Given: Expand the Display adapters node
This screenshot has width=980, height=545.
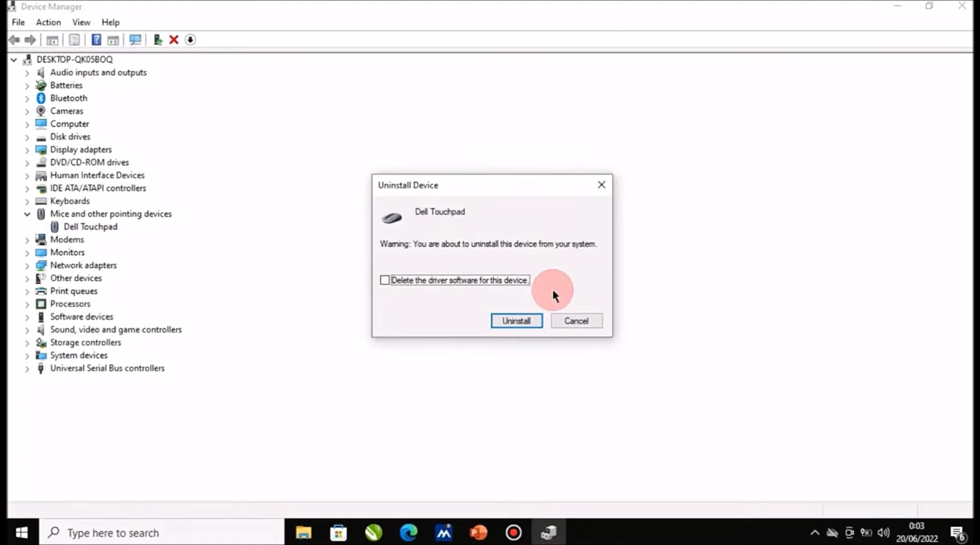Looking at the screenshot, I should 27,150.
